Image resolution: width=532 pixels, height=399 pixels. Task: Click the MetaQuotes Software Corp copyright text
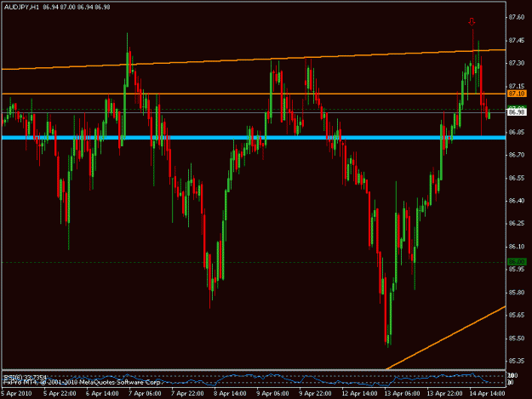[82, 382]
